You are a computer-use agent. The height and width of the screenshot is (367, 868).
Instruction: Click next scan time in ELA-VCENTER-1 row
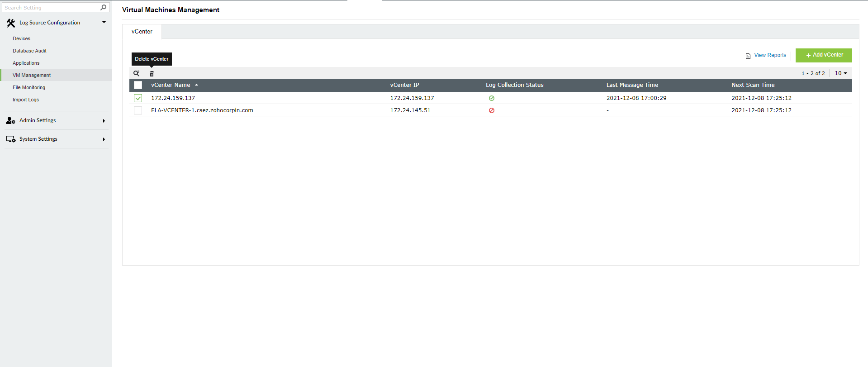click(761, 110)
